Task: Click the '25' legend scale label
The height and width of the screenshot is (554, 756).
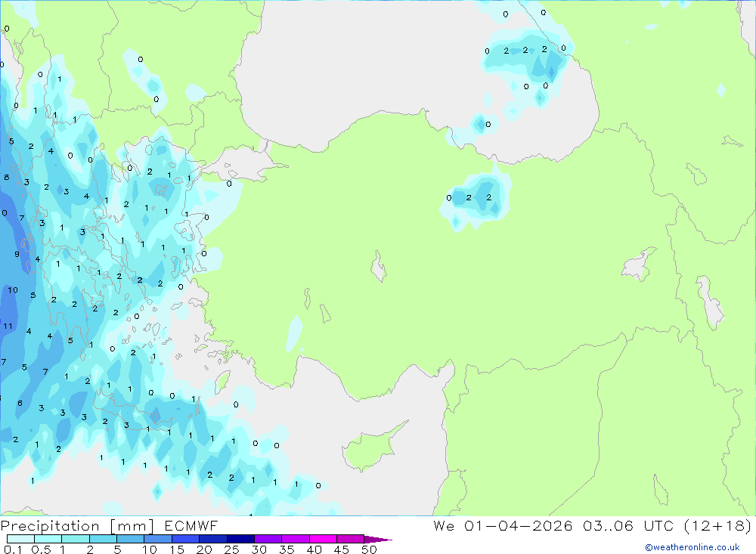Action: click(x=231, y=549)
